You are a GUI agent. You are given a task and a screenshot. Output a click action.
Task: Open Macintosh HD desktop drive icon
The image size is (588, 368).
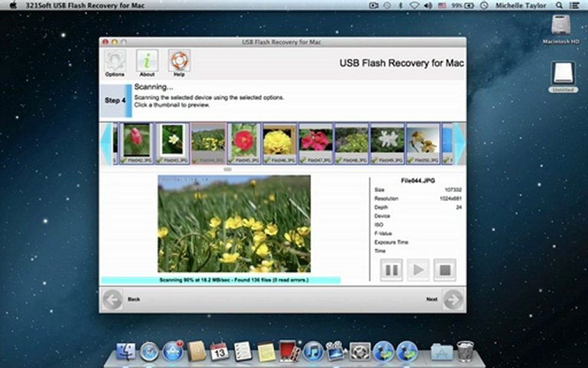point(561,26)
